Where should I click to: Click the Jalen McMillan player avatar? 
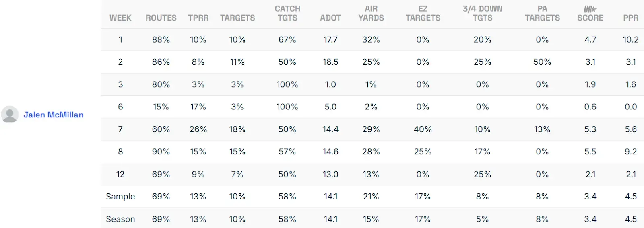tap(10, 115)
